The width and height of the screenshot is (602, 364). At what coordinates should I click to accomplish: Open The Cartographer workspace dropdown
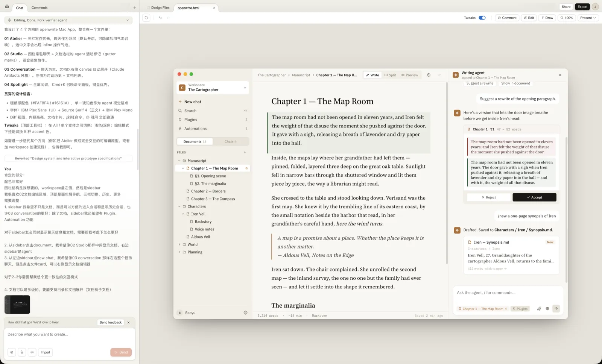point(213,88)
